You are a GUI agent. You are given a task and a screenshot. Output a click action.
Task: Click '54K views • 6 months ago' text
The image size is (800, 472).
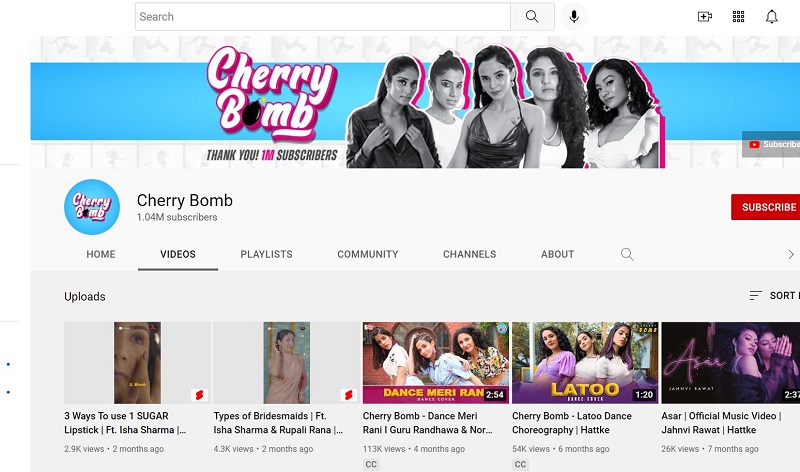coord(561,449)
